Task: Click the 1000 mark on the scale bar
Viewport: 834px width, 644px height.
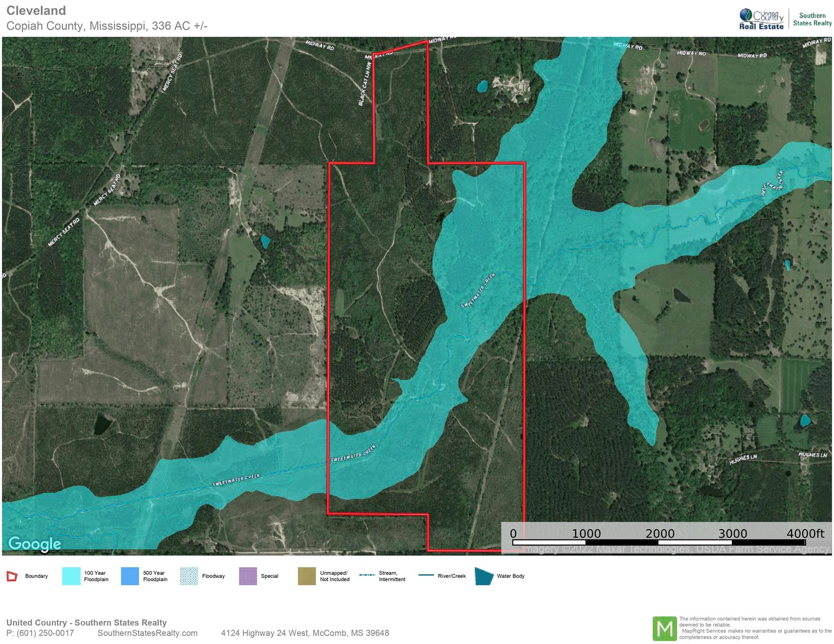Action: pos(586,533)
